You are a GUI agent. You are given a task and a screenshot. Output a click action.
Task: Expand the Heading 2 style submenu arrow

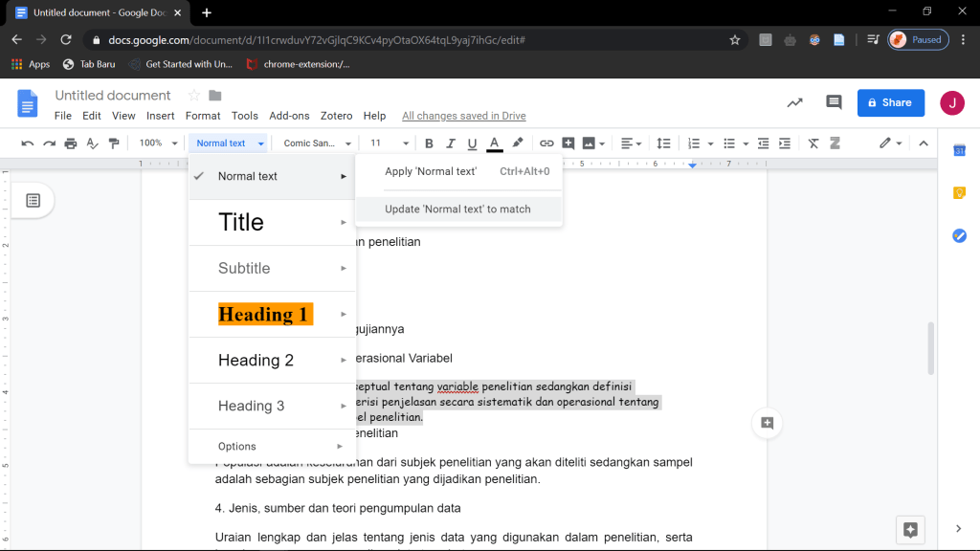343,361
